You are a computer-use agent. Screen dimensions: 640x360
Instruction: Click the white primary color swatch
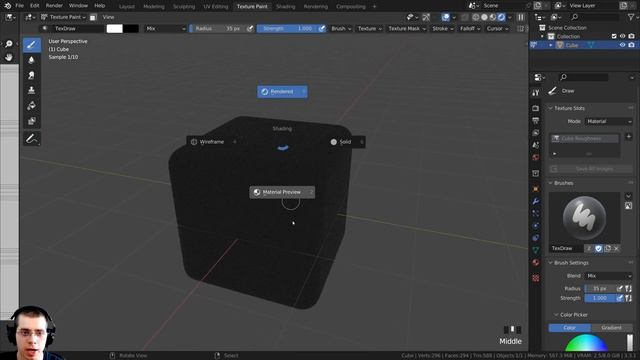(x=115, y=29)
